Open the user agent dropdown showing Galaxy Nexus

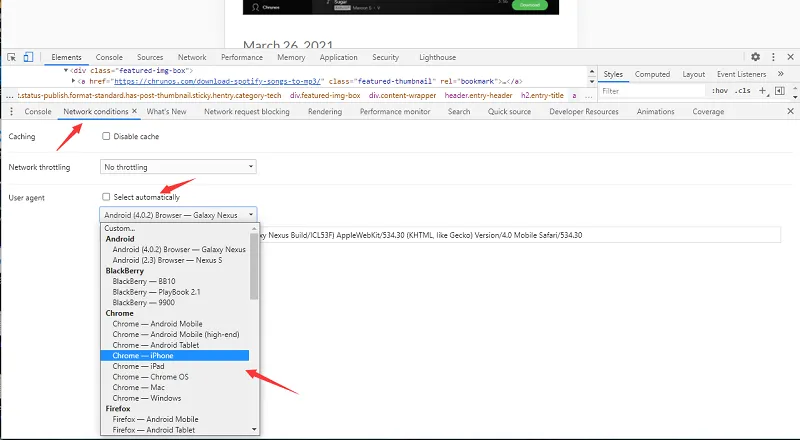[x=178, y=215]
